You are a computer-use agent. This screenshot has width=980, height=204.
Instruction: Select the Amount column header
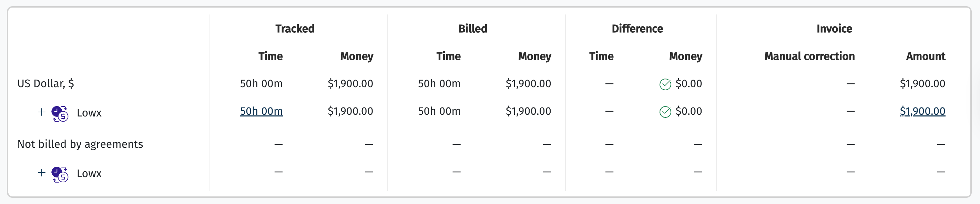point(925,56)
